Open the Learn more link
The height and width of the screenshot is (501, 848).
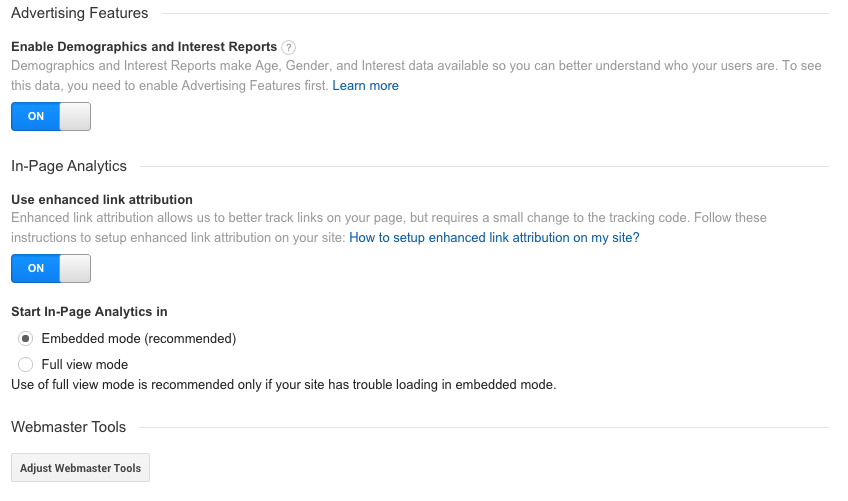point(365,86)
